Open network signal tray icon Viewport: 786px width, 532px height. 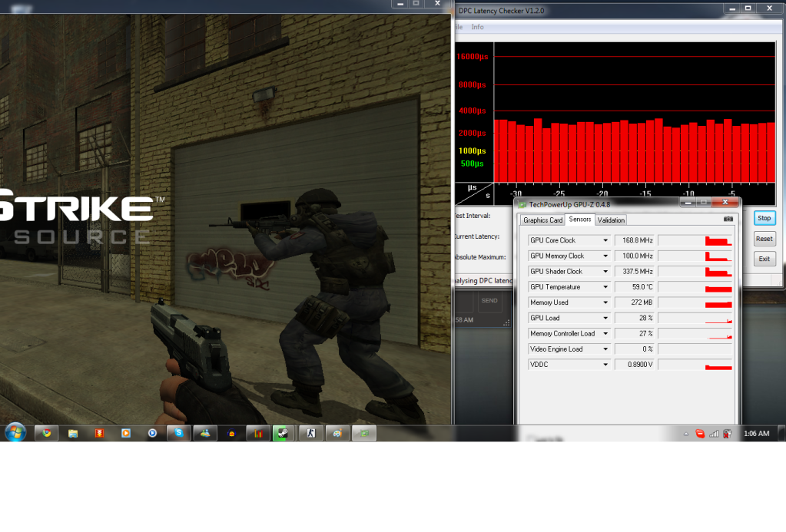(x=714, y=434)
